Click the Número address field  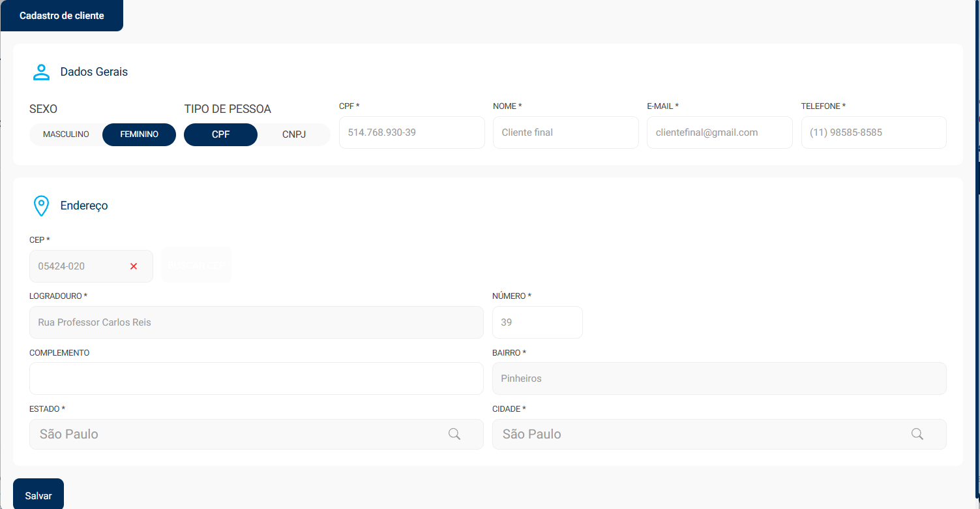click(x=537, y=322)
